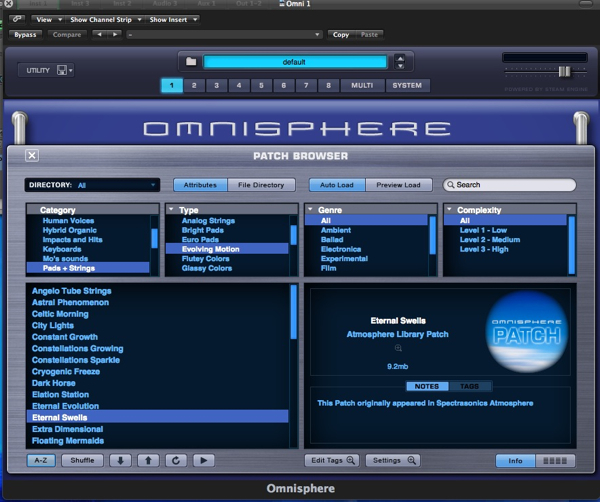Go to previous preset with left arrow
The width and height of the screenshot is (600, 502).
[99, 34]
